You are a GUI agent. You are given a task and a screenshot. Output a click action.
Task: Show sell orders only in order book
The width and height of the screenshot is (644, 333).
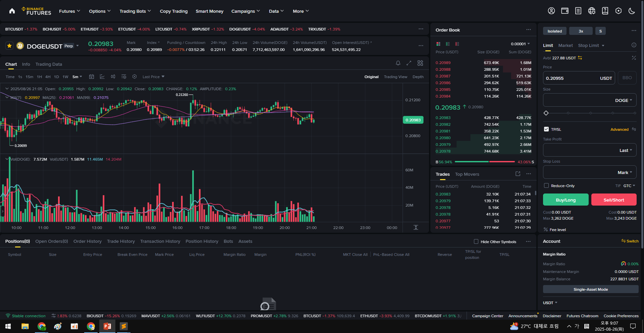[457, 44]
